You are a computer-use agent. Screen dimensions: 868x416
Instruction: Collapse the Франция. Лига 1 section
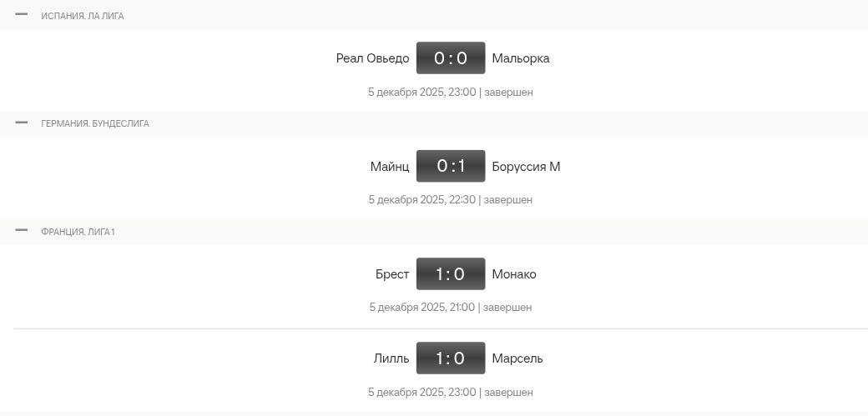(22, 230)
